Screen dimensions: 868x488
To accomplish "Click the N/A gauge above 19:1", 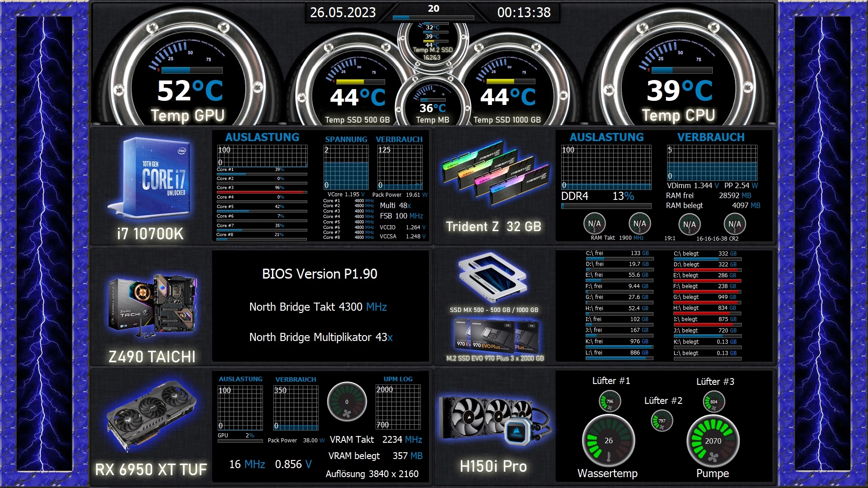I will coord(689,224).
